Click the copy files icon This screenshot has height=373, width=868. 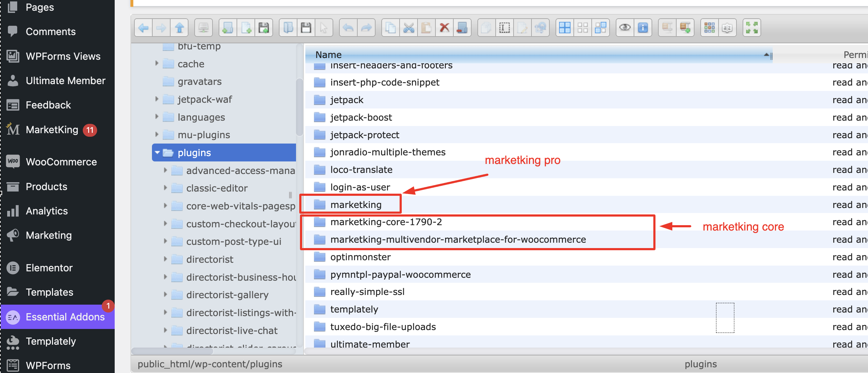click(x=391, y=28)
